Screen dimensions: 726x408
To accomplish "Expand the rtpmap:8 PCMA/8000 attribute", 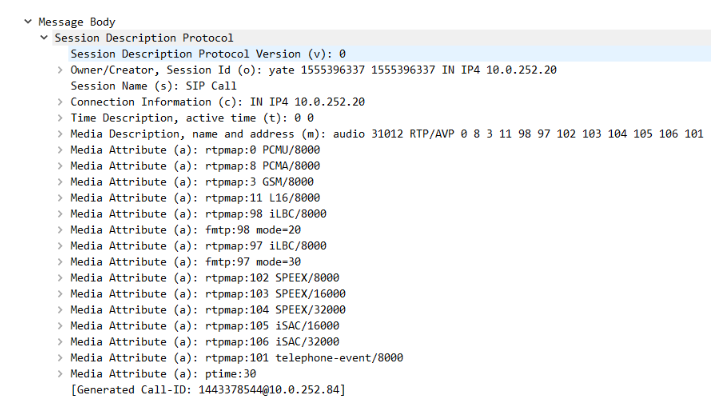I will tap(61, 166).
